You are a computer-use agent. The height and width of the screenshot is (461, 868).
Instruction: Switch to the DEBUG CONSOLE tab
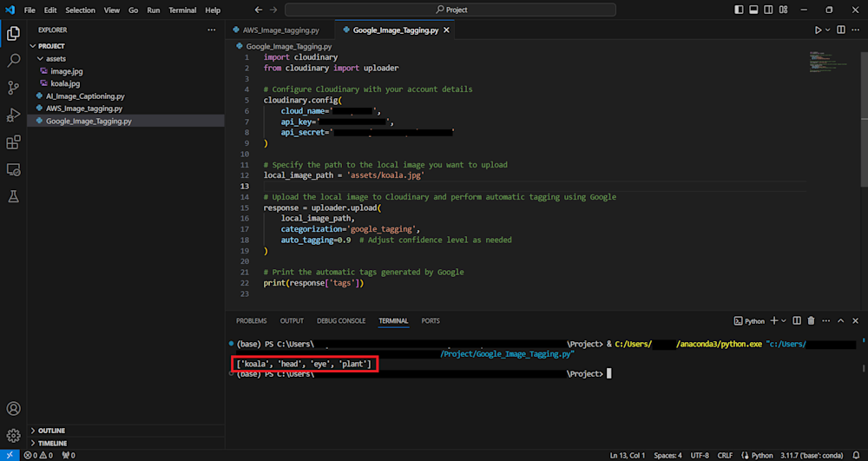tap(341, 321)
